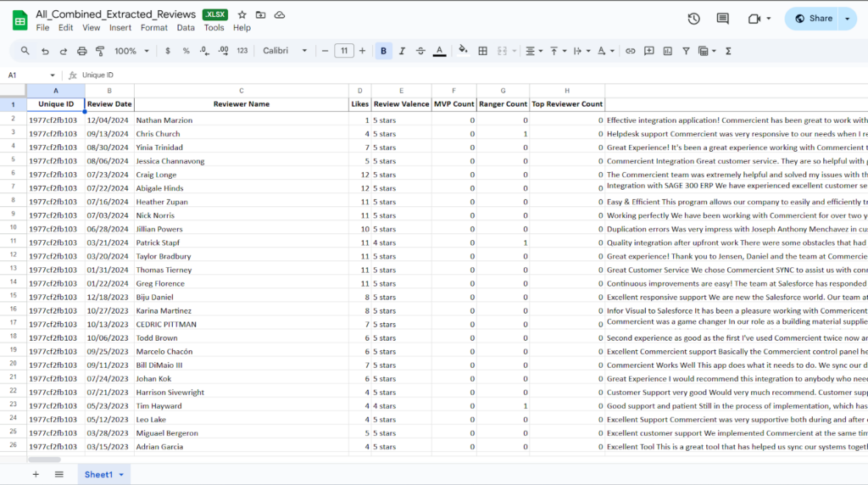
Task: Open the Format menu
Action: [154, 28]
